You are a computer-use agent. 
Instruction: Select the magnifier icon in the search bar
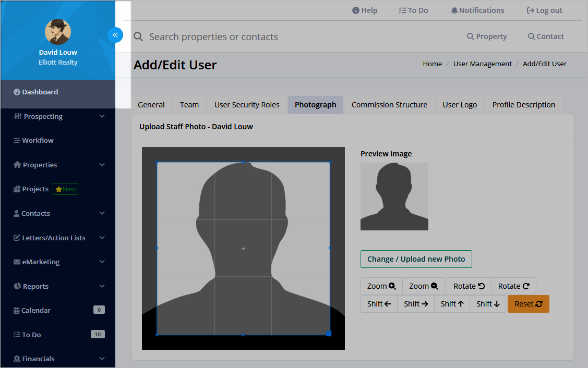(x=138, y=36)
